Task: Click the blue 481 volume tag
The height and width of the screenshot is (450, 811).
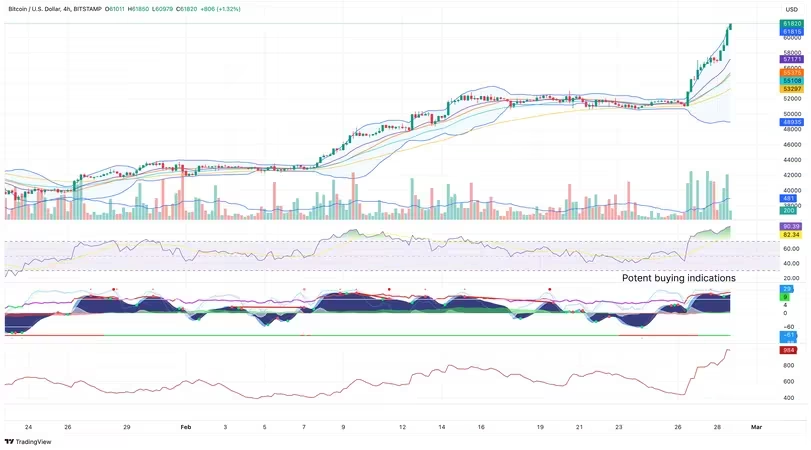Action: click(x=789, y=198)
